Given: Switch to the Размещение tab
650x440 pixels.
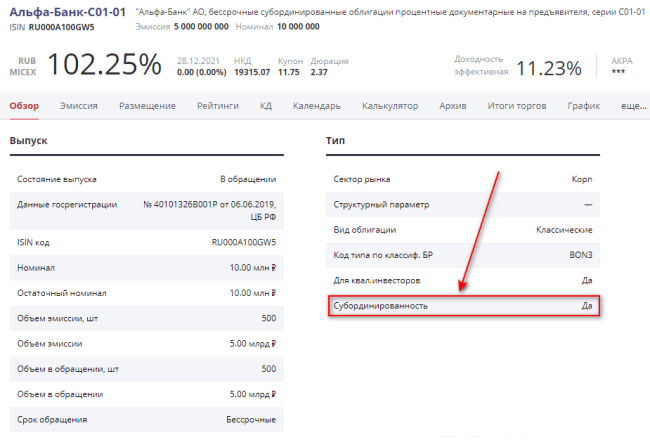Looking at the screenshot, I should point(147,106).
